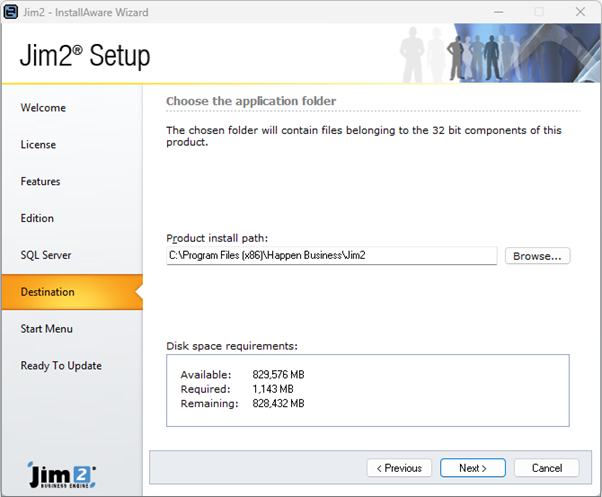Jump to the Start Menu step
The height and width of the screenshot is (497, 602).
pyautogui.click(x=47, y=329)
